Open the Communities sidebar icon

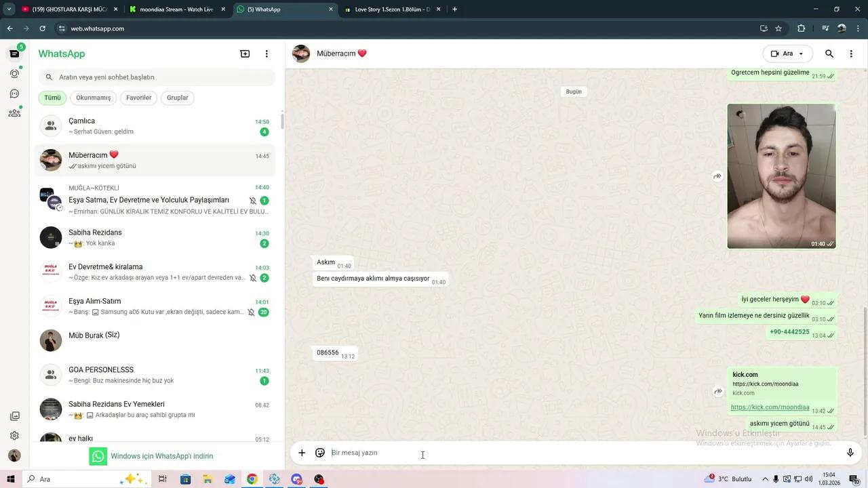pyautogui.click(x=14, y=113)
